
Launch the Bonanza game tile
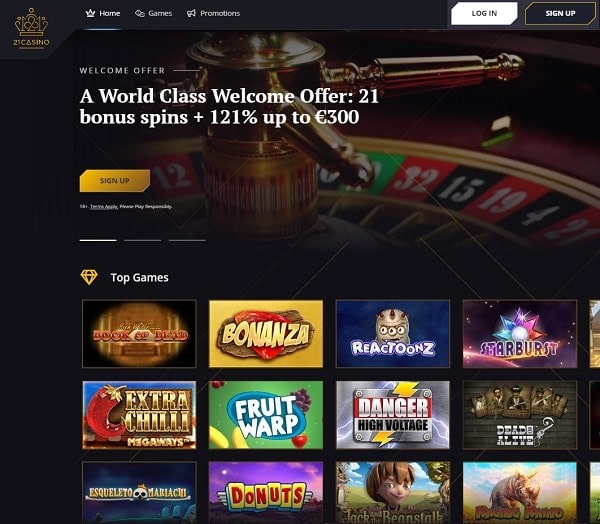point(266,334)
